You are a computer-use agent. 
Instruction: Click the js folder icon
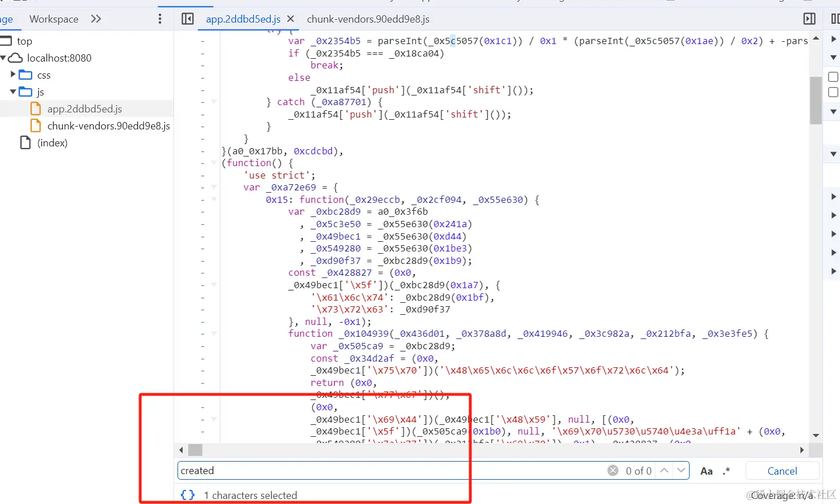pos(25,92)
